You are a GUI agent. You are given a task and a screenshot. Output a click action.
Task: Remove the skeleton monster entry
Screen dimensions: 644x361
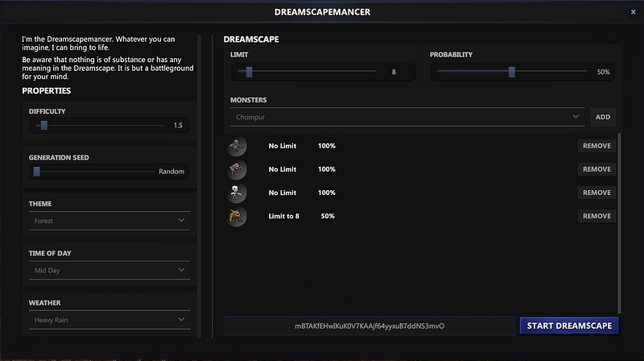point(597,193)
